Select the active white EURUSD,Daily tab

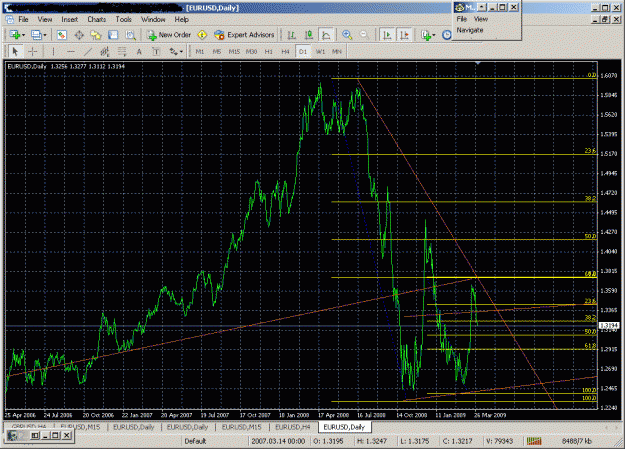[344, 427]
